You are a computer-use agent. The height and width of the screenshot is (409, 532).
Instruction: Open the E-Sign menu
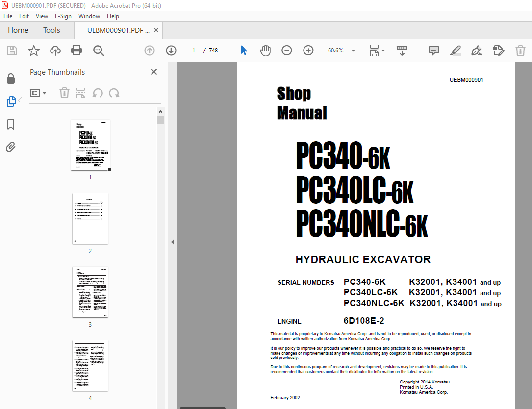[63, 16]
